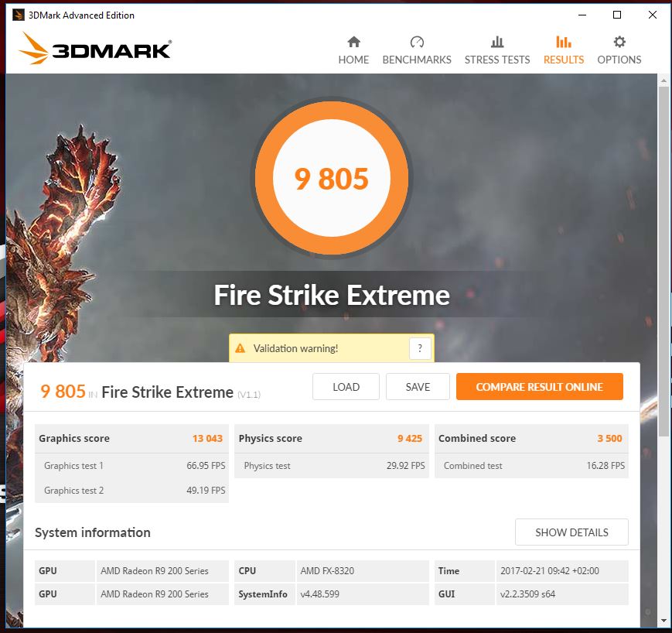Click the SystemInfo version v4.48.599
This screenshot has height=633, width=672.
319,594
